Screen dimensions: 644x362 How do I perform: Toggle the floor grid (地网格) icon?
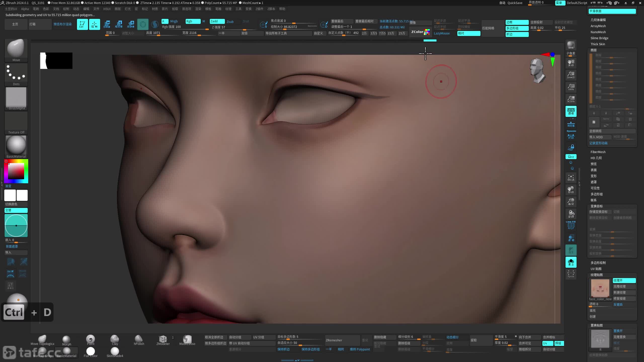click(571, 124)
